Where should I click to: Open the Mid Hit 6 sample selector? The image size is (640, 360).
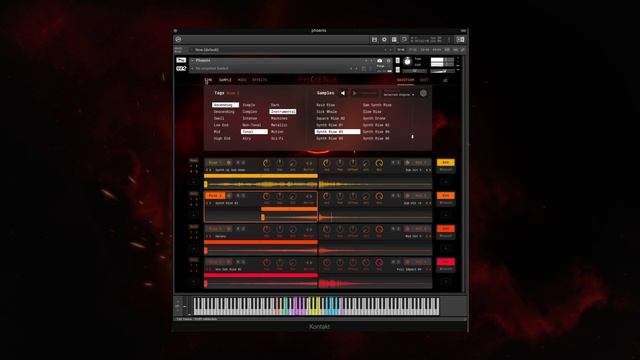413,236
